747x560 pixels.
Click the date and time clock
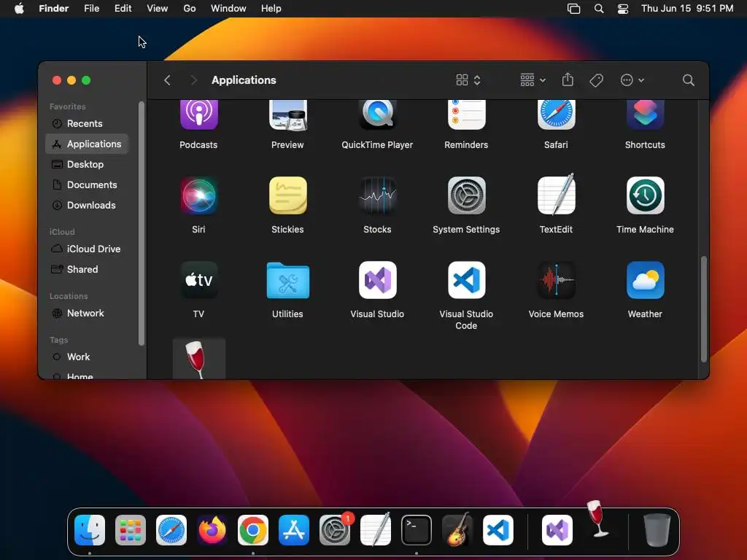(x=687, y=9)
